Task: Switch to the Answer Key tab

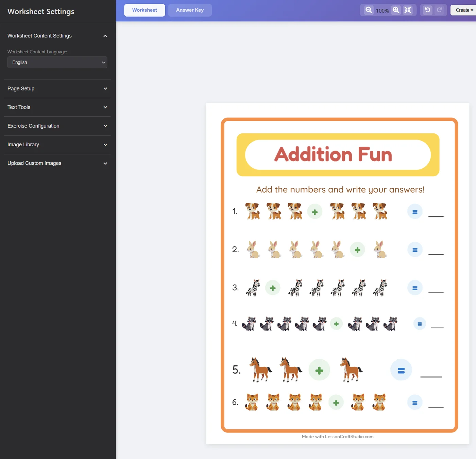Action: click(x=190, y=10)
